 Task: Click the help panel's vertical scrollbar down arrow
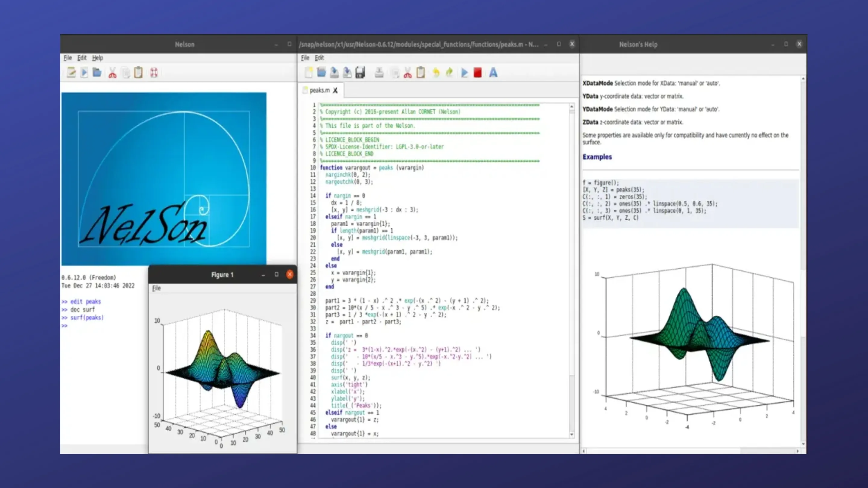pyautogui.click(x=803, y=444)
